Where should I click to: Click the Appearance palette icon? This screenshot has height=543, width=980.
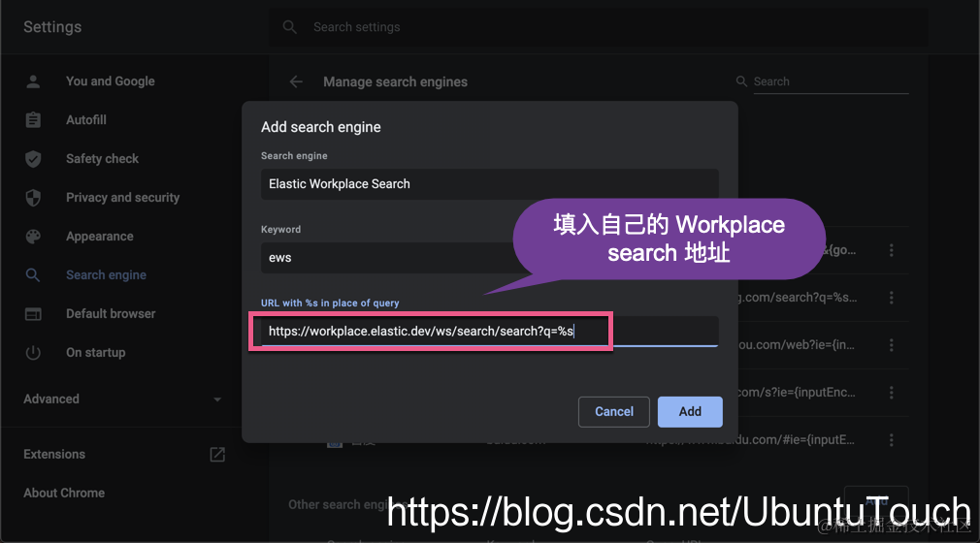pyautogui.click(x=33, y=237)
